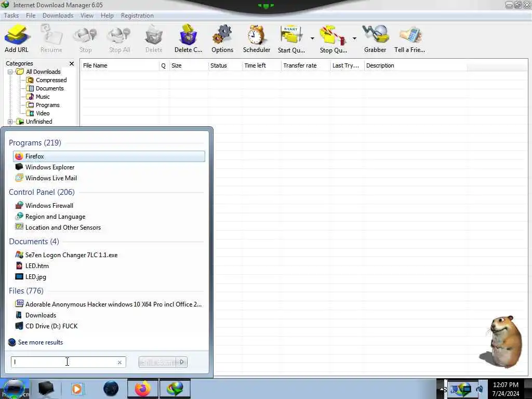The image size is (532, 399).
Task: Sort by Transfer rate column header
Action: [305, 65]
